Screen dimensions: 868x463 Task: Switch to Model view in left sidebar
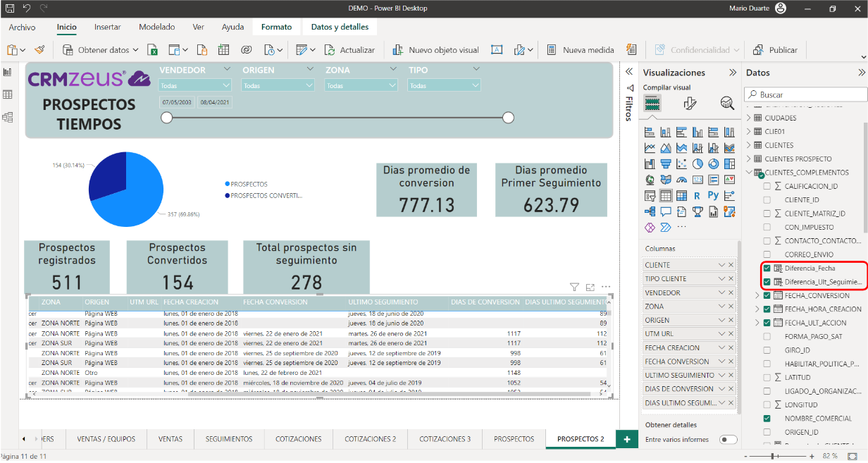pos(8,117)
